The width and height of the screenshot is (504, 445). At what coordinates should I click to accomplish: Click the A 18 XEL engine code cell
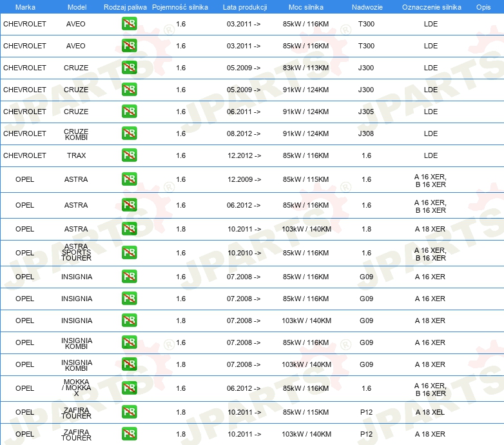pos(430,412)
